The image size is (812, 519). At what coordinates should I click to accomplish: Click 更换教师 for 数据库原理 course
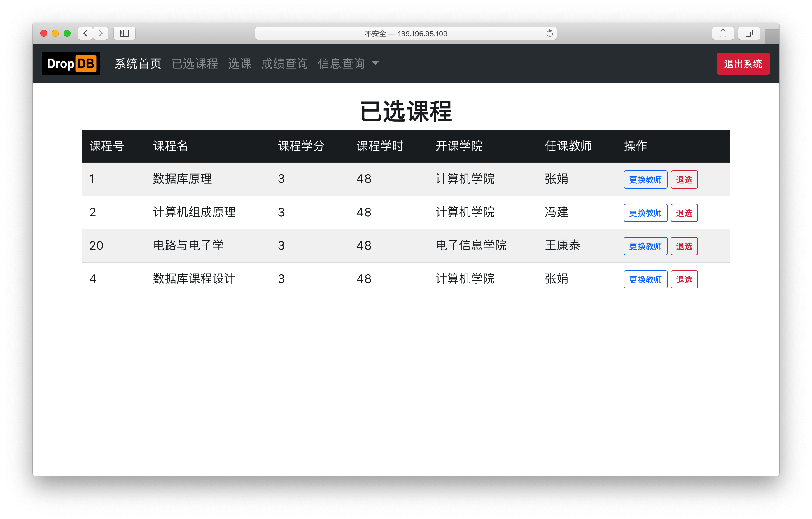(x=645, y=180)
